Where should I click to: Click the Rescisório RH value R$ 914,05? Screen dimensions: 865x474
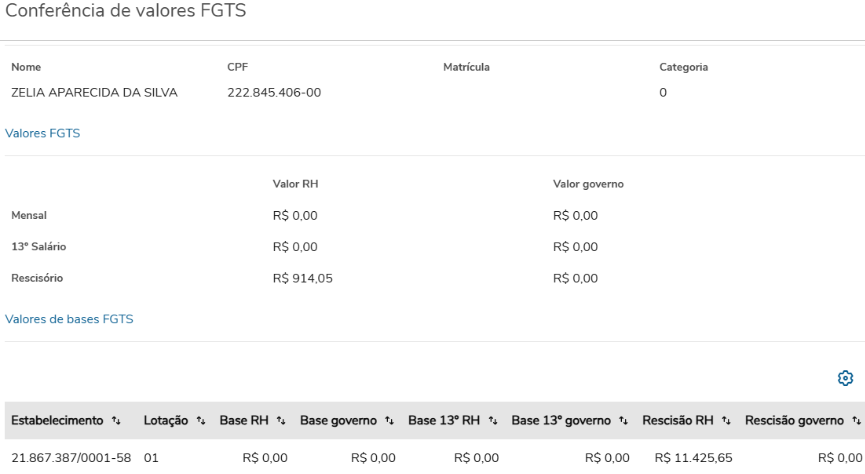point(302,279)
